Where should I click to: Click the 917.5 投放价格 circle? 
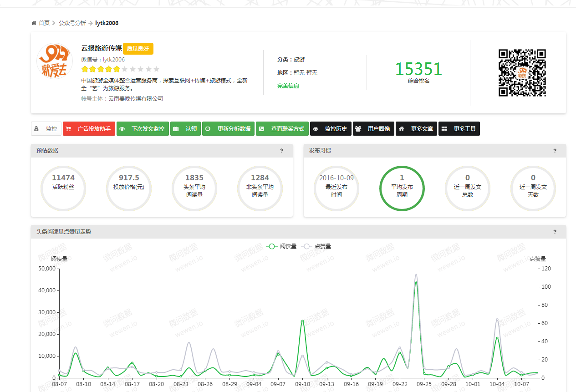(129, 188)
